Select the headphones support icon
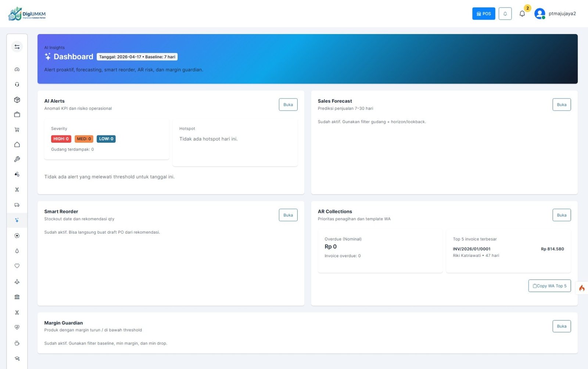Image resolution: width=588 pixels, height=369 pixels. click(x=17, y=84)
